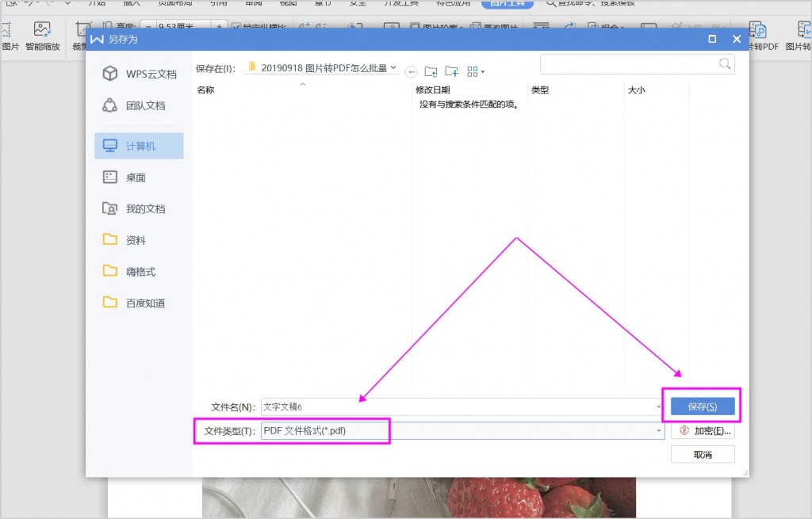Click the 保存(S) button
Image resolution: width=812 pixels, height=519 pixels.
coord(703,406)
